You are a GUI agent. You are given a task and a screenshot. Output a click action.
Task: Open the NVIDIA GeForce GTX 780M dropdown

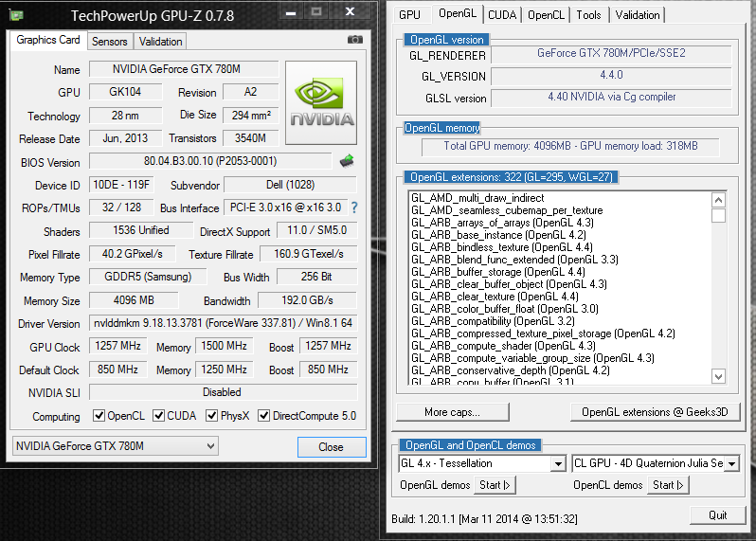tap(116, 446)
